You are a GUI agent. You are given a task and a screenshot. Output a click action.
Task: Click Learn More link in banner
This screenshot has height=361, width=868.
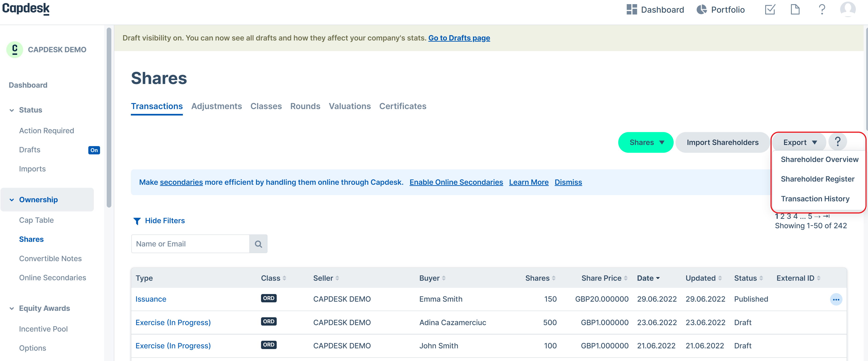(x=529, y=182)
